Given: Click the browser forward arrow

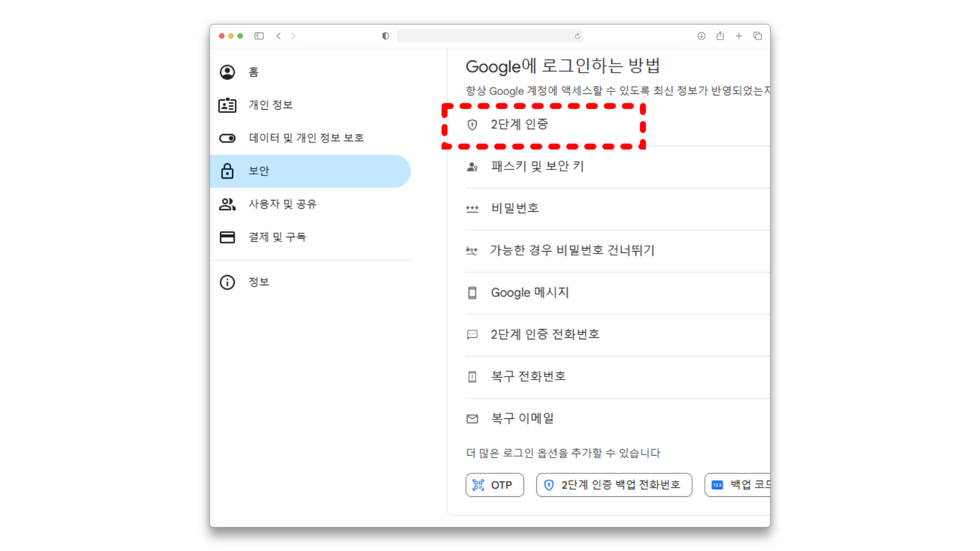Looking at the screenshot, I should pyautogui.click(x=293, y=36).
